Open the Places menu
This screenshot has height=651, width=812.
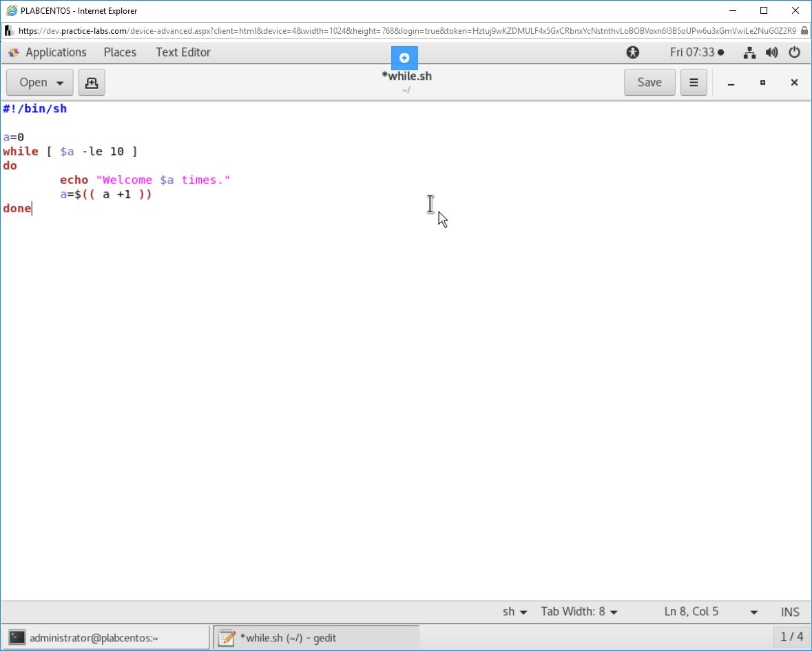click(120, 52)
